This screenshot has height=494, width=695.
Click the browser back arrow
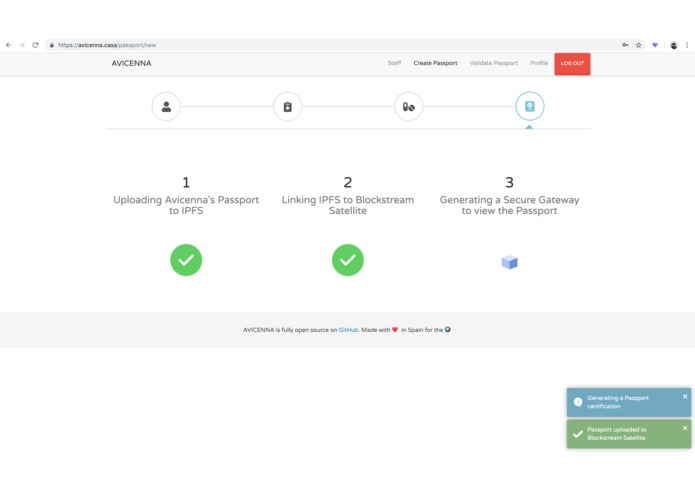click(x=8, y=45)
